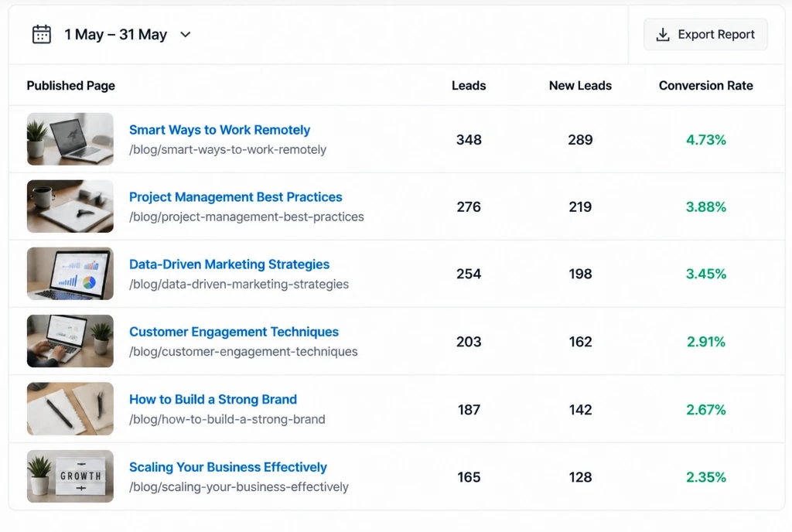The height and width of the screenshot is (532, 792).
Task: Click the How to Build a Strong Brand thumbnail
Action: pyautogui.click(x=70, y=409)
